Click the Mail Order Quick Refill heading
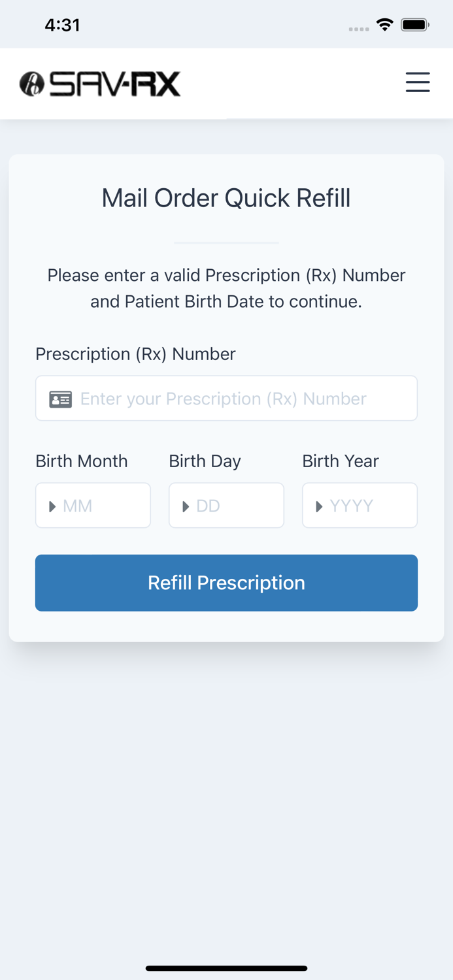This screenshot has width=453, height=980. [226, 197]
